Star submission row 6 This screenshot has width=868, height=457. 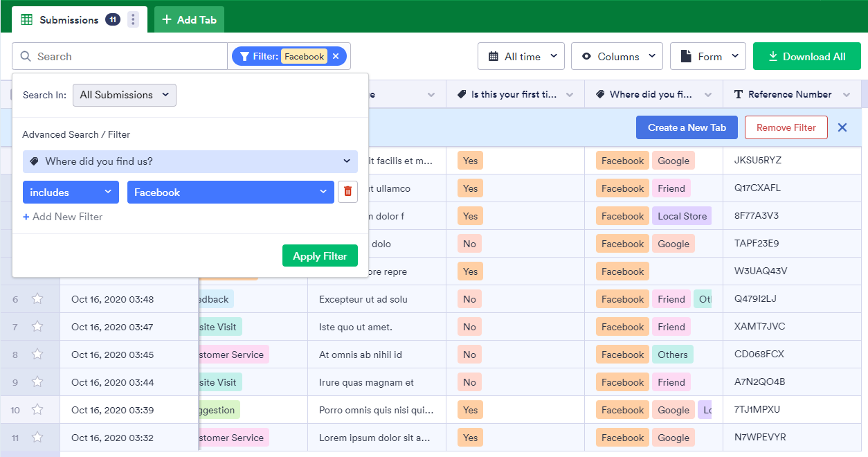coord(37,299)
